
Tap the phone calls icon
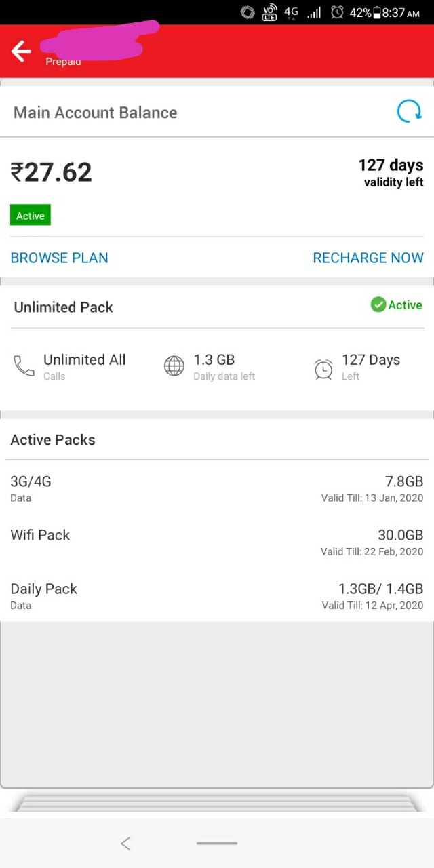click(24, 366)
